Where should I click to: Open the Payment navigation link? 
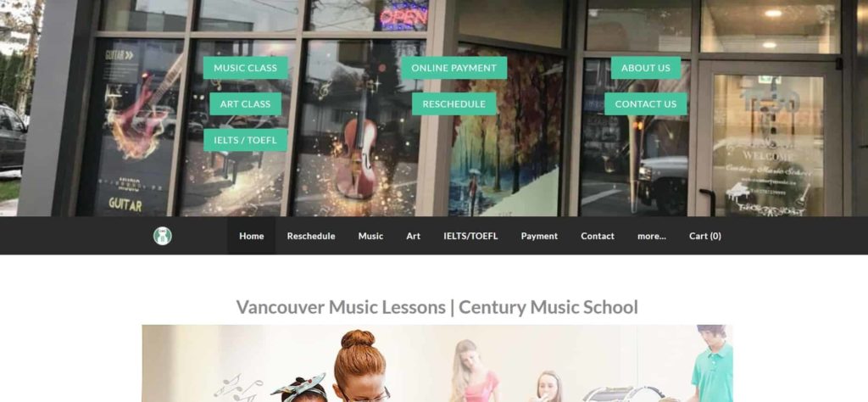coord(539,236)
